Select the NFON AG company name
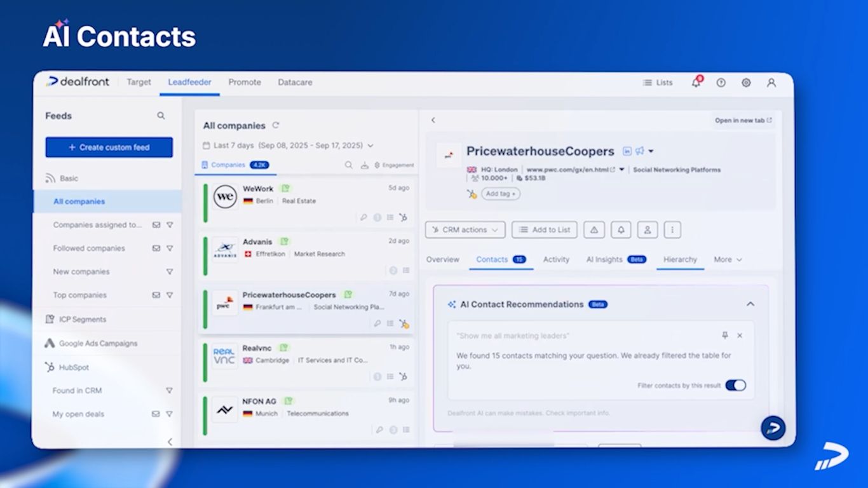The width and height of the screenshot is (868, 488). pyautogui.click(x=259, y=402)
